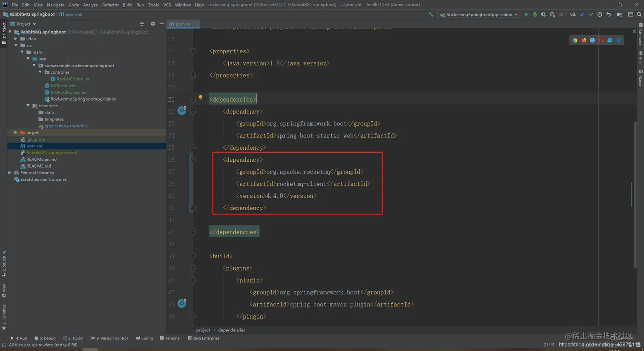
Task: Open the Java Enterprise tool window
Action: point(204,338)
